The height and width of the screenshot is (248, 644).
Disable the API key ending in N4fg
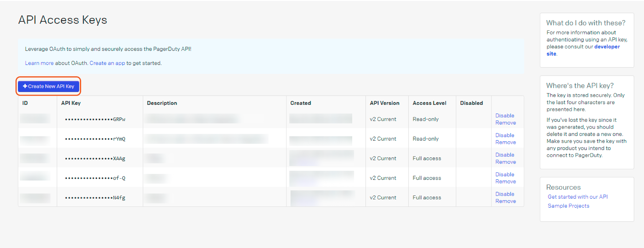click(x=505, y=194)
